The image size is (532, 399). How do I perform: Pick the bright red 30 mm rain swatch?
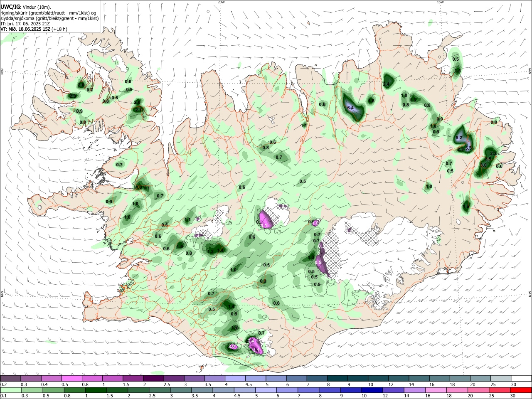coord(521,390)
